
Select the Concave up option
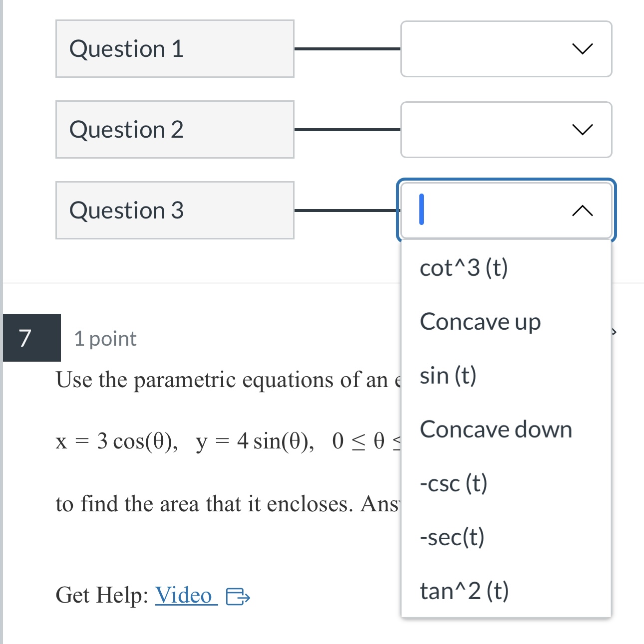(480, 322)
